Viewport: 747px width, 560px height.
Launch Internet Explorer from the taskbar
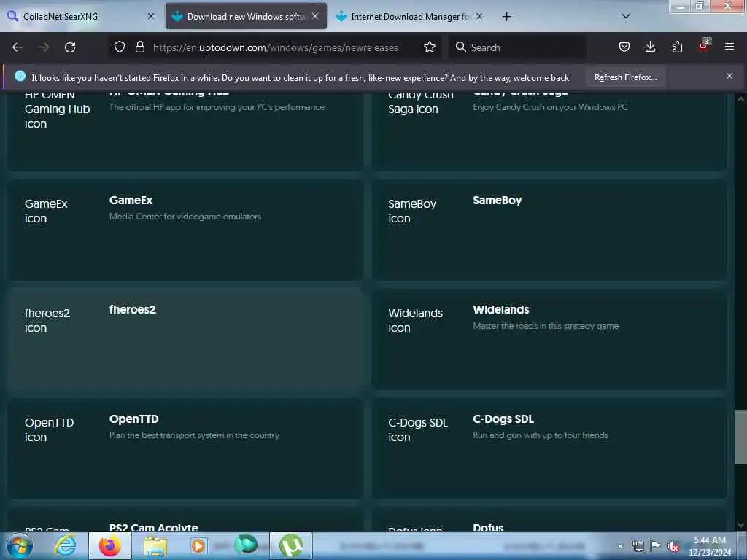[65, 545]
